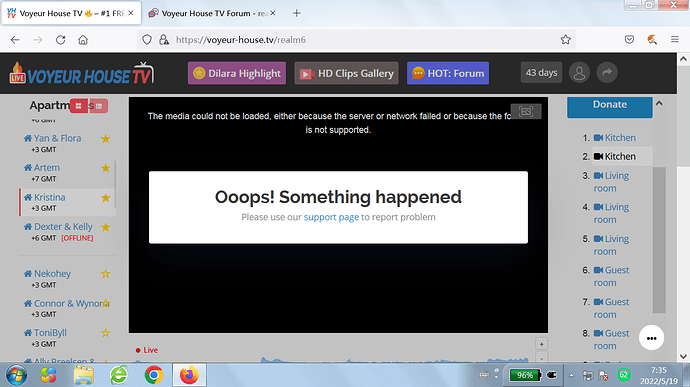Toggle favorite star for Nekohey
Screen dimensions: 690x387
tap(106, 274)
